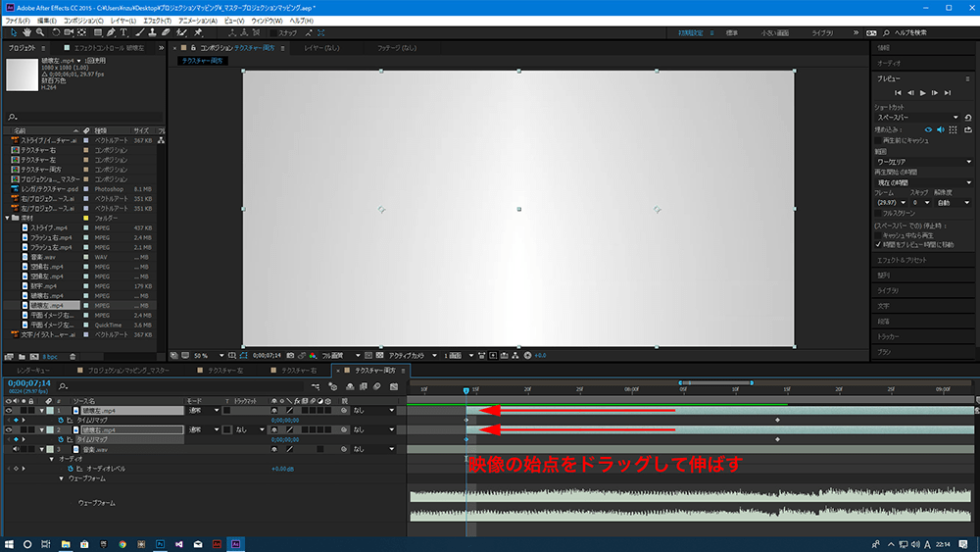Select the Pen tool
The height and width of the screenshot is (552, 980).
tap(110, 32)
